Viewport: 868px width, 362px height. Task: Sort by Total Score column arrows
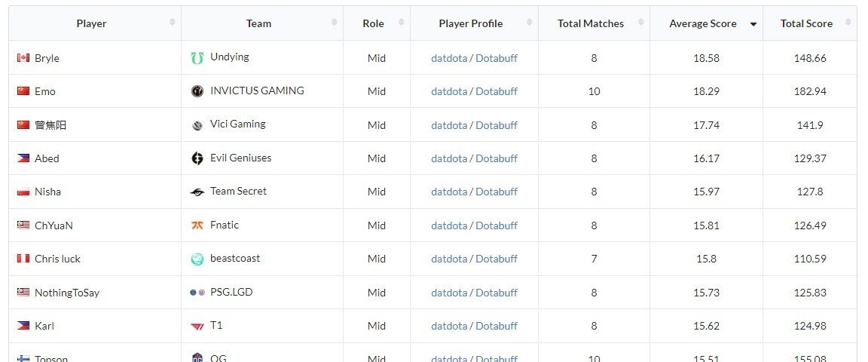pyautogui.click(x=848, y=22)
